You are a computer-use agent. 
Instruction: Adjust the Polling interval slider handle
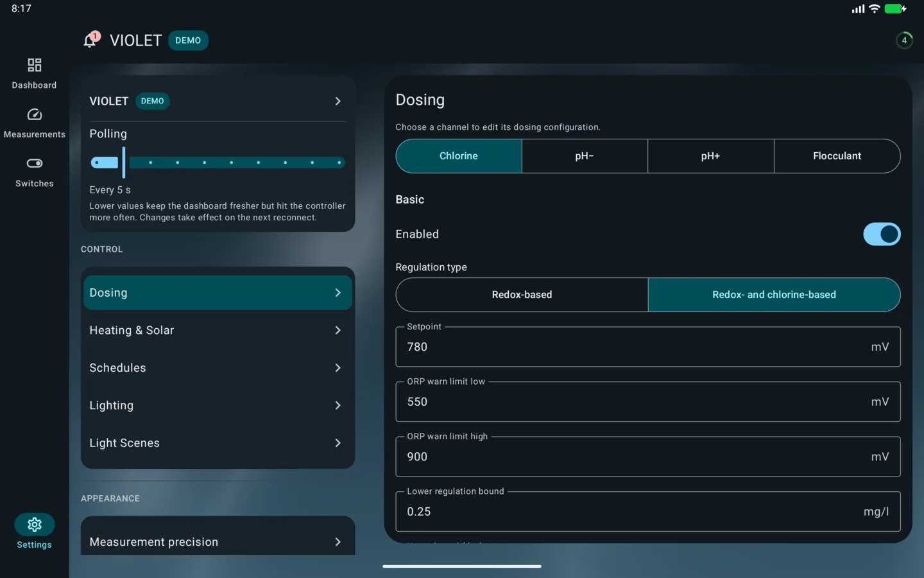click(123, 162)
